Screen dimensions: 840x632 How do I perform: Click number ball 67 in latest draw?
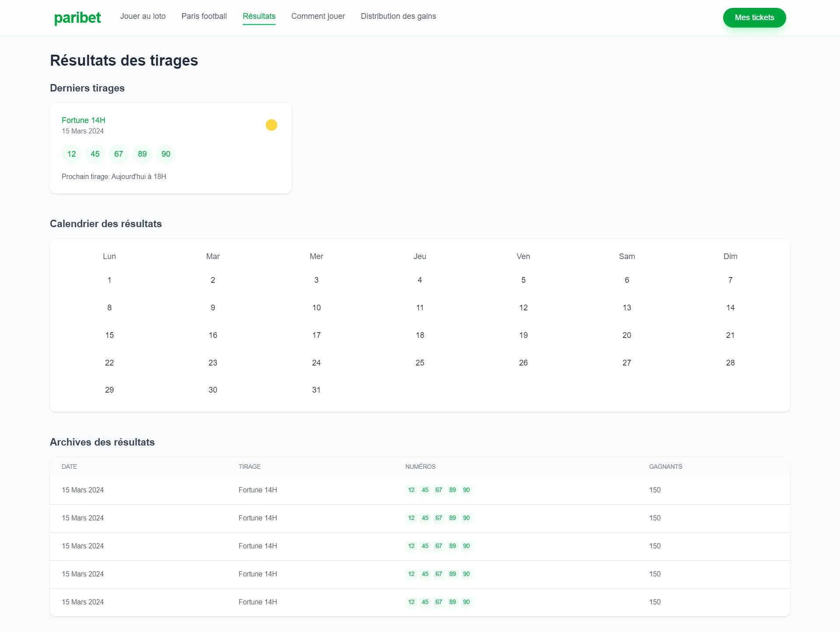click(x=119, y=154)
